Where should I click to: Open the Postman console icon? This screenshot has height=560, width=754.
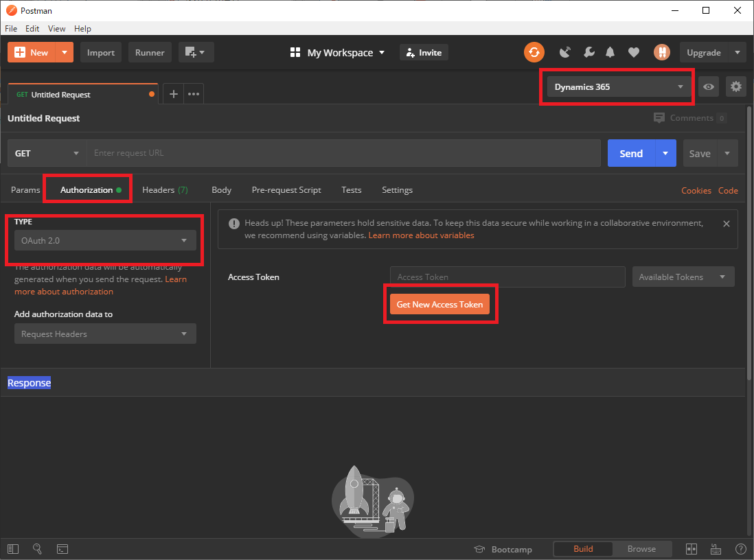point(62,549)
